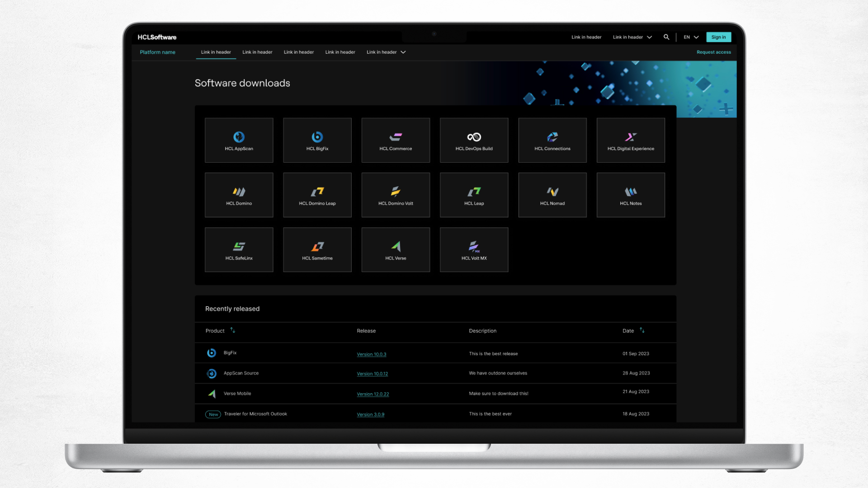Select the HCL Nomad tile
This screenshot has height=488, width=868.
(x=552, y=195)
